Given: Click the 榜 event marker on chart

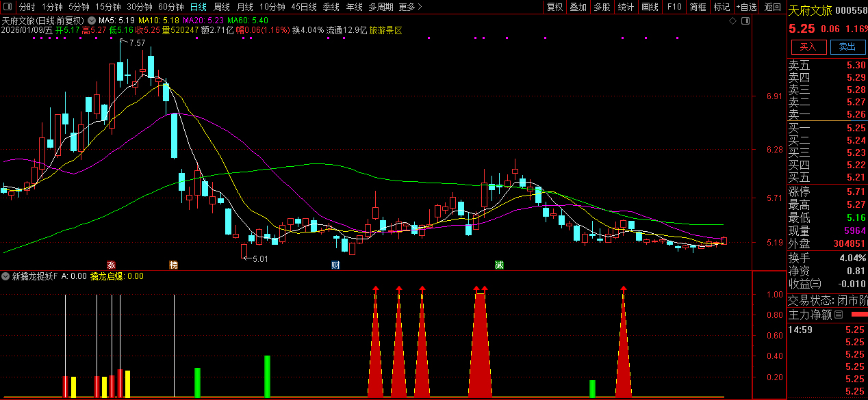Looking at the screenshot, I should point(174,265).
